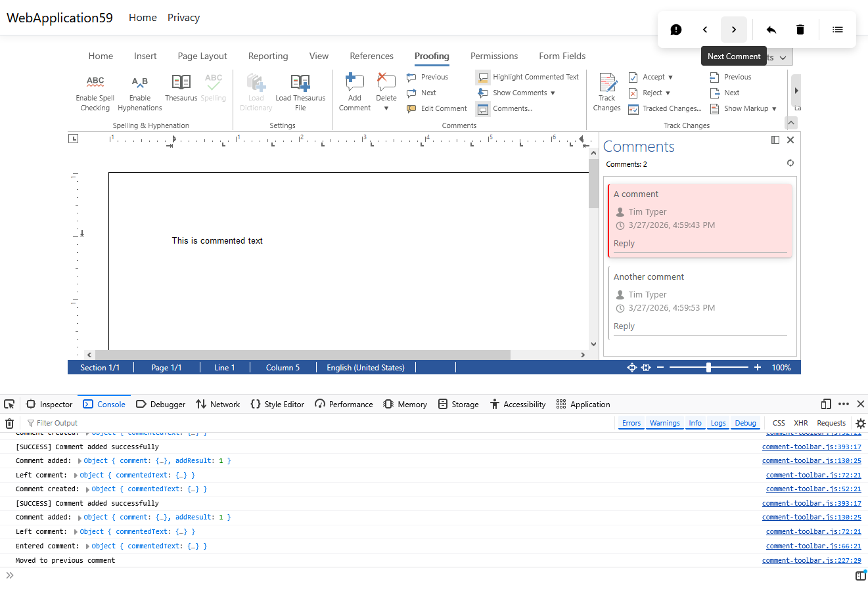
Task: Switch to the References ribbon tab
Action: tap(371, 56)
